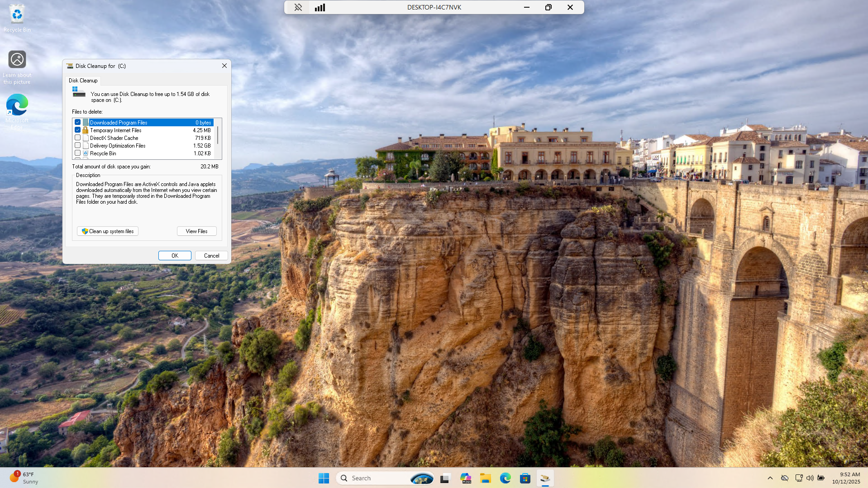
Task: Open Microsoft 365 Copilot taskbar icon
Action: (x=466, y=478)
